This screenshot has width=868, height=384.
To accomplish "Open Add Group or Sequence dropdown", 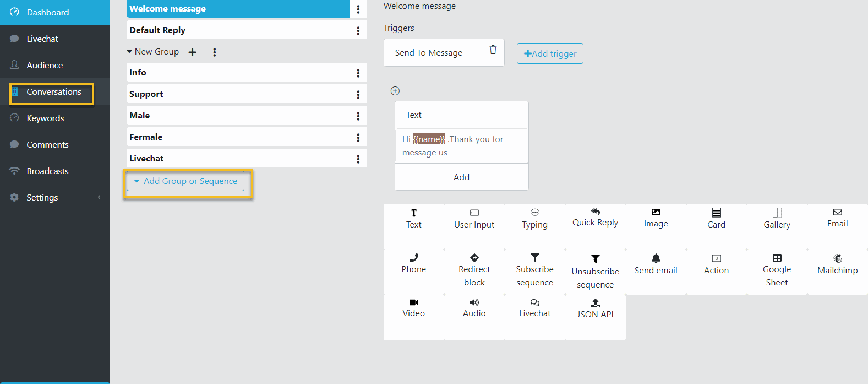I will pyautogui.click(x=185, y=181).
